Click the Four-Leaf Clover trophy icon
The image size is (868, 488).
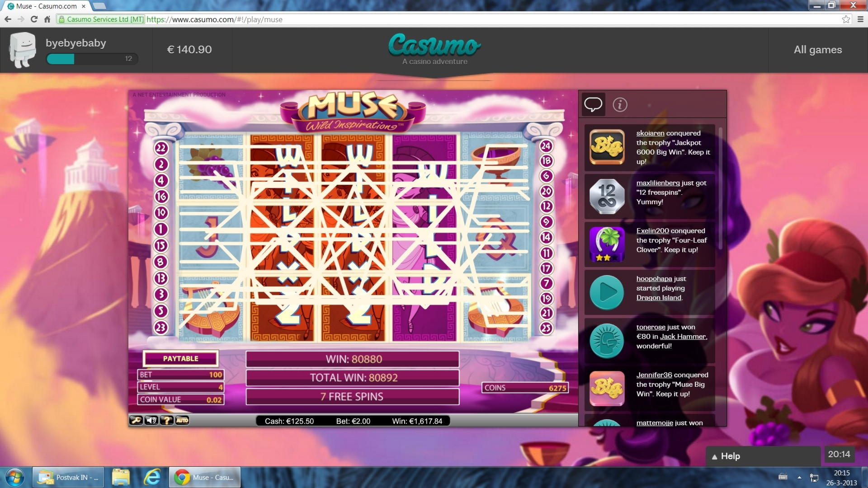click(607, 244)
